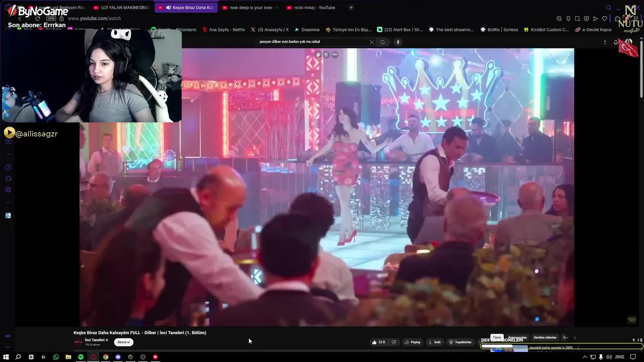Open Extensions cube icon in sidebar
The image size is (644, 362).
(8, 178)
